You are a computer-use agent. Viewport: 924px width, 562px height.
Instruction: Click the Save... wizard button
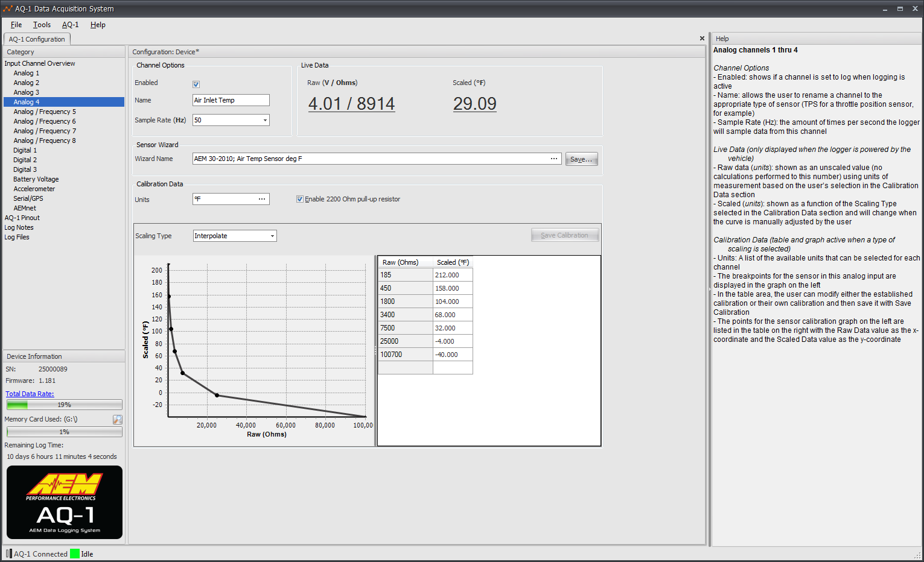pos(582,159)
